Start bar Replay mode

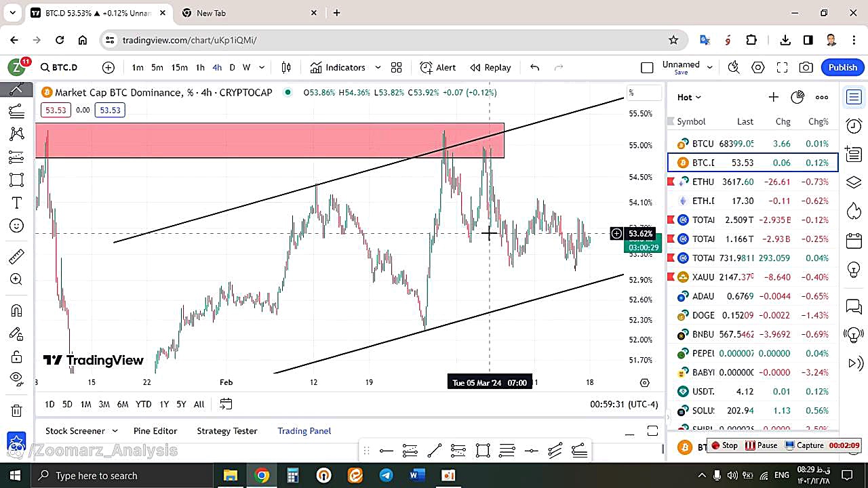pos(490,67)
